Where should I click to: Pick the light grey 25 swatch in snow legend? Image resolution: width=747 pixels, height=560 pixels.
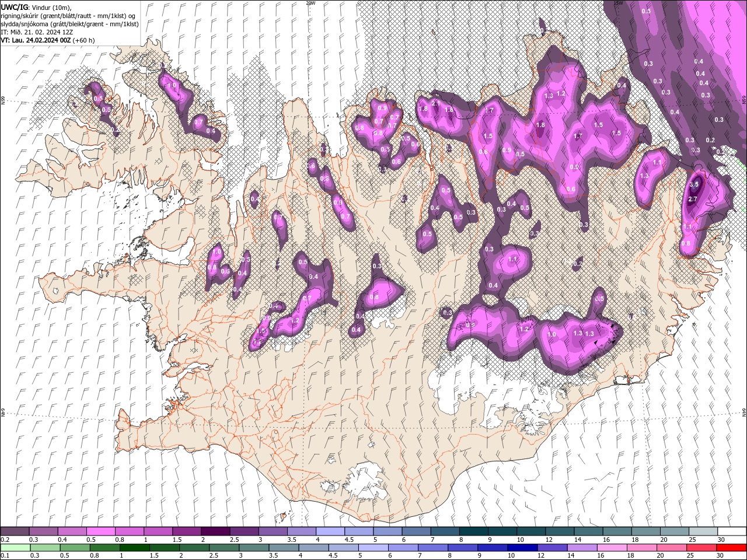coord(703,531)
